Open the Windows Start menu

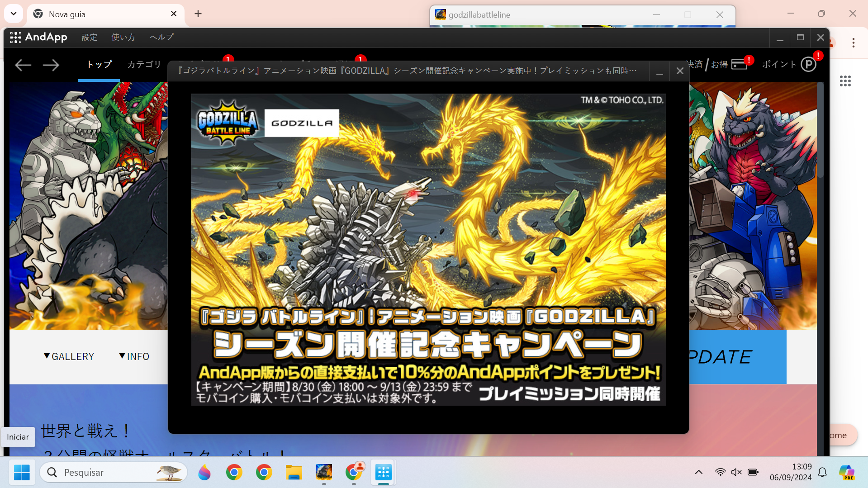pyautogui.click(x=21, y=473)
